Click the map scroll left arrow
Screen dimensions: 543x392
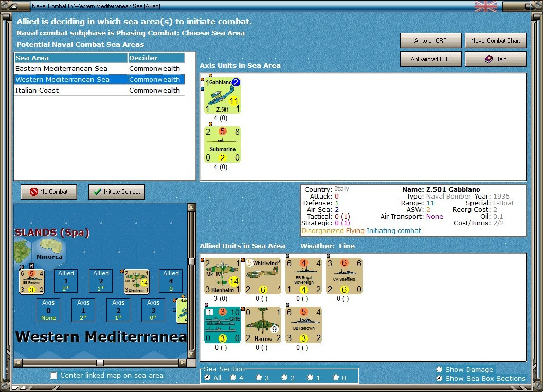coord(18,363)
